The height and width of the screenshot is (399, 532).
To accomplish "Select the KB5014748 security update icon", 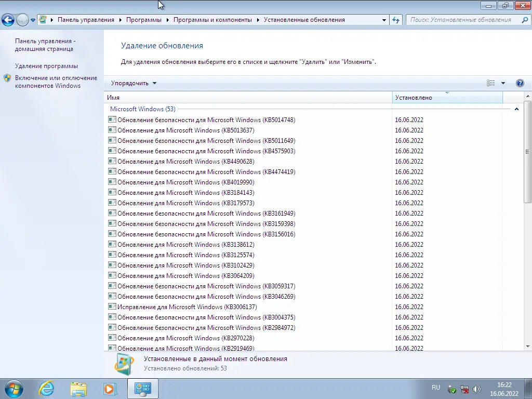I will 112,119.
